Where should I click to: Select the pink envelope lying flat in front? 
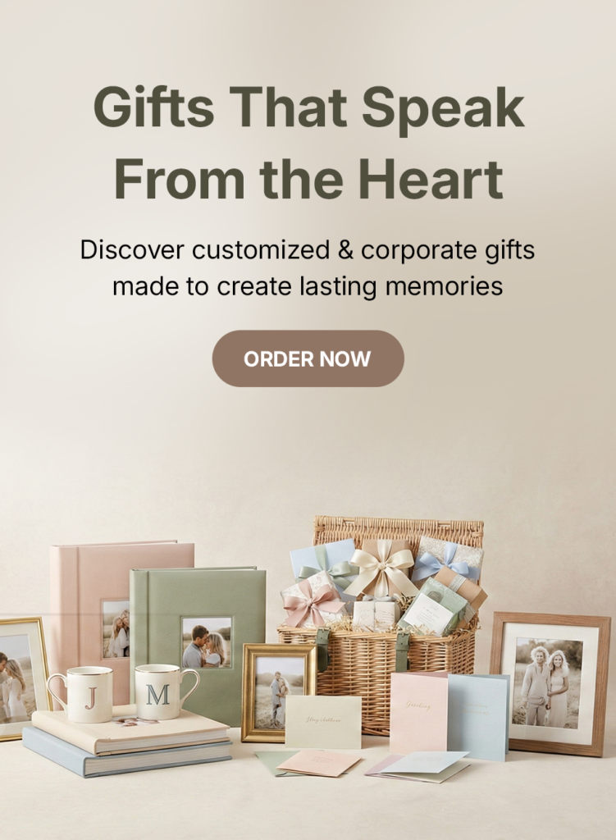point(319,762)
